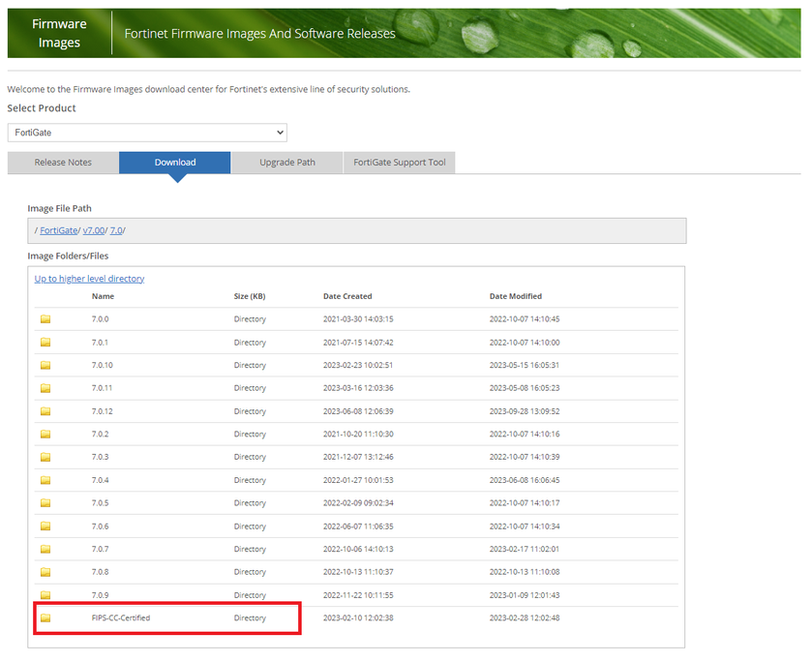Open the Upgrade Path tab
Screen dimensions: 812x662
pos(287,163)
